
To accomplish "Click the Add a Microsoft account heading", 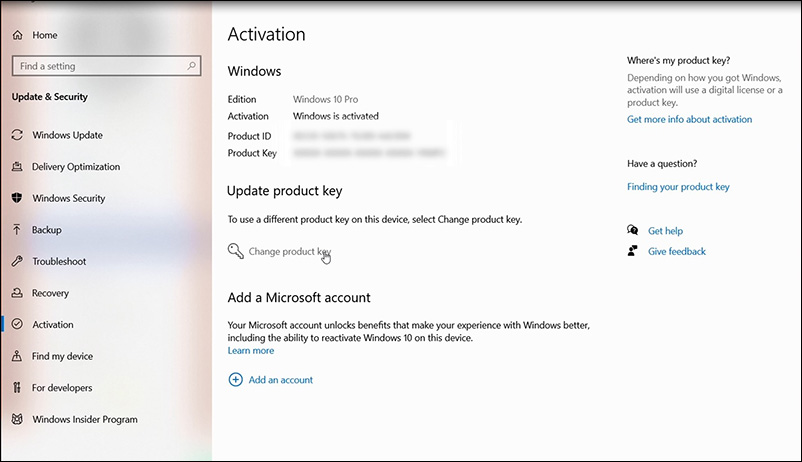I will [299, 297].
